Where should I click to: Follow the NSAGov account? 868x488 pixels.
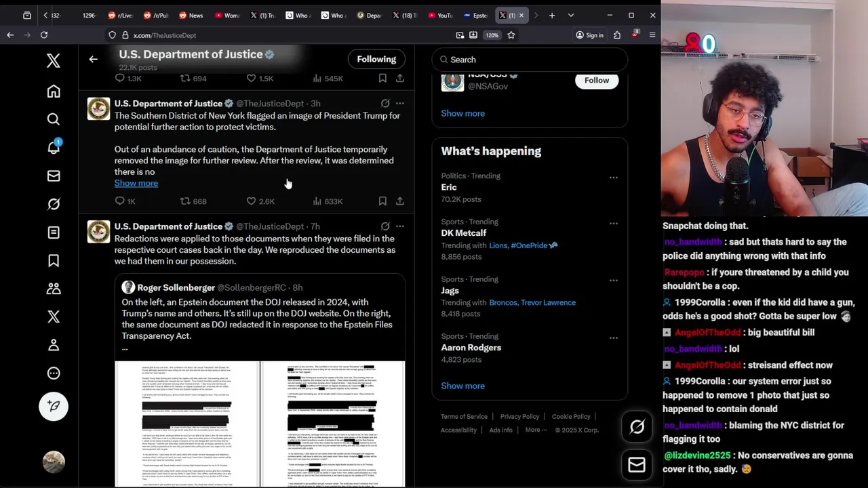point(597,80)
